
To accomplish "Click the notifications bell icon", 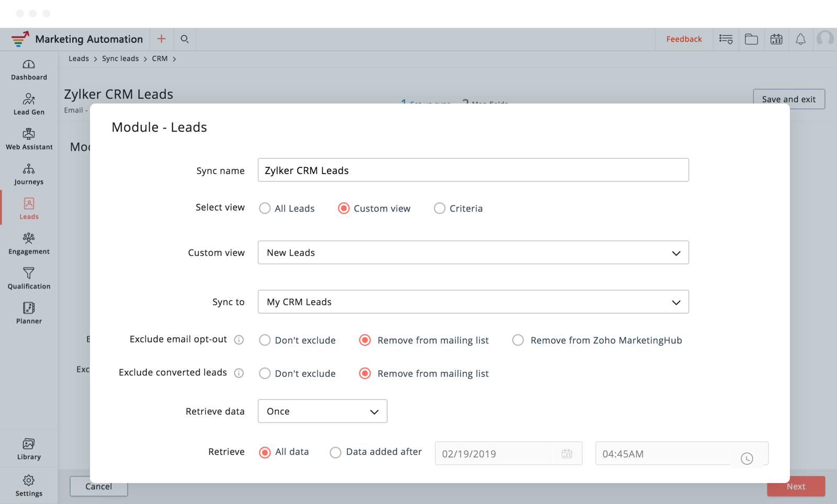I will tap(800, 39).
